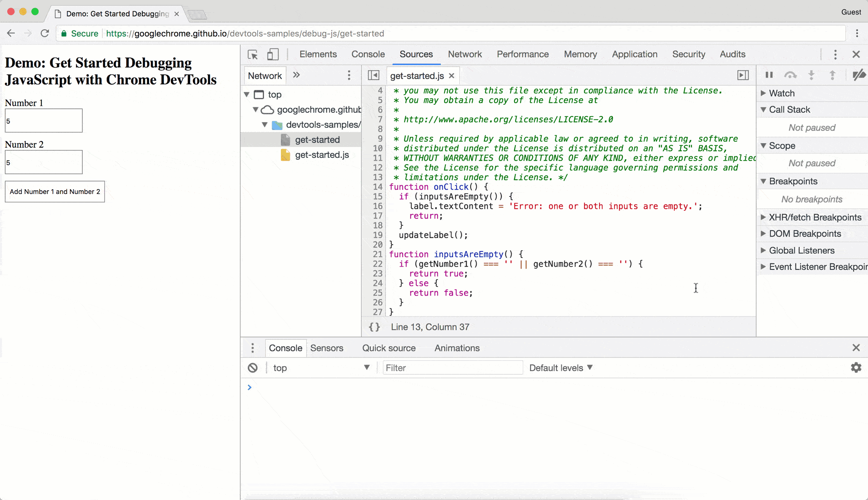Select the Sources tab
This screenshot has width=868, height=500.
tap(416, 54)
